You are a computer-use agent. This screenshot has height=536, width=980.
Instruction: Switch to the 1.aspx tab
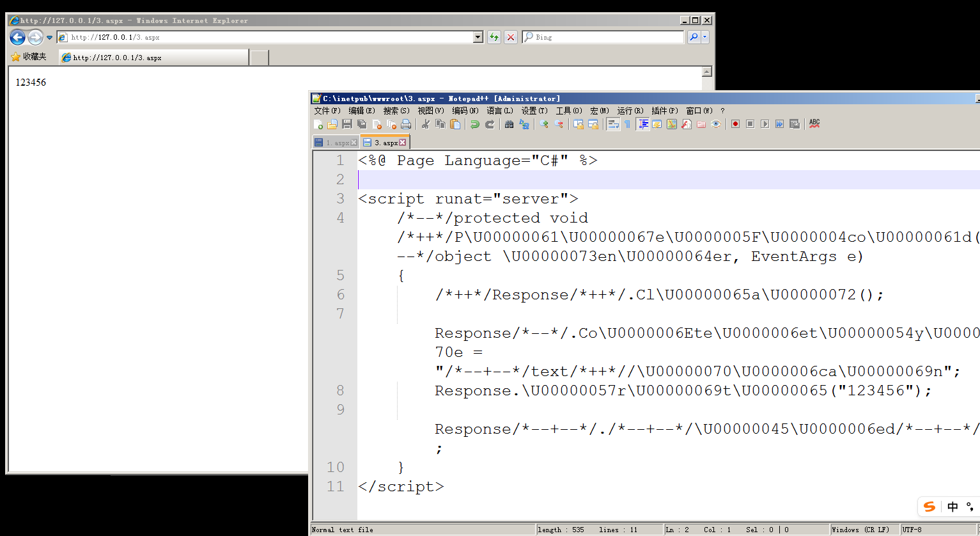coord(336,143)
